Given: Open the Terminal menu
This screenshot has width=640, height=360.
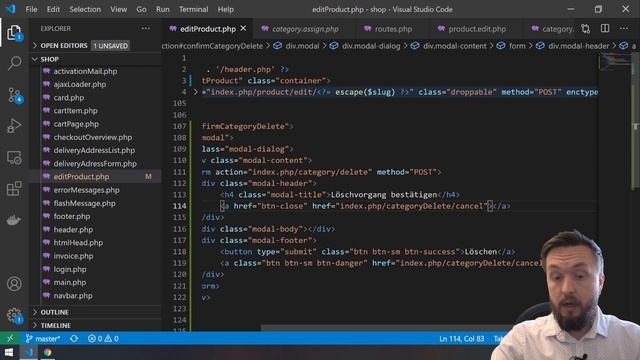Looking at the screenshot, I should pyautogui.click(x=193, y=9).
